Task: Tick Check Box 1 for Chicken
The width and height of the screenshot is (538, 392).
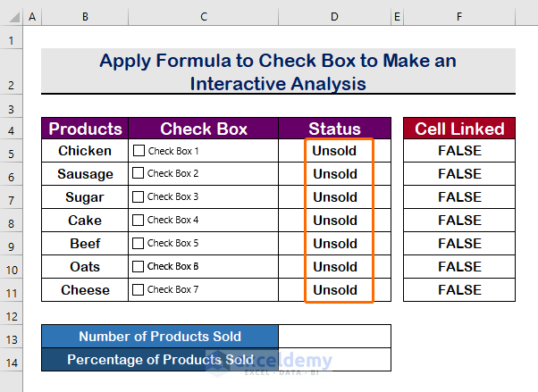Action: click(x=139, y=151)
